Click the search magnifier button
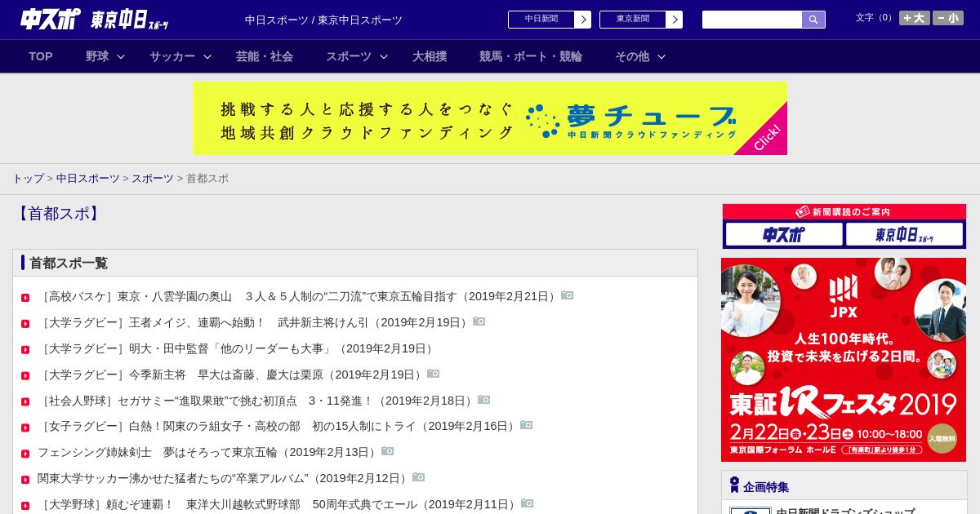The width and height of the screenshot is (980, 514). click(813, 20)
